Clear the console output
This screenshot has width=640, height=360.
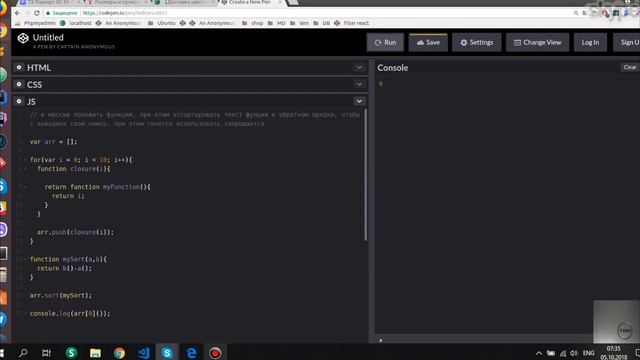coord(629,67)
